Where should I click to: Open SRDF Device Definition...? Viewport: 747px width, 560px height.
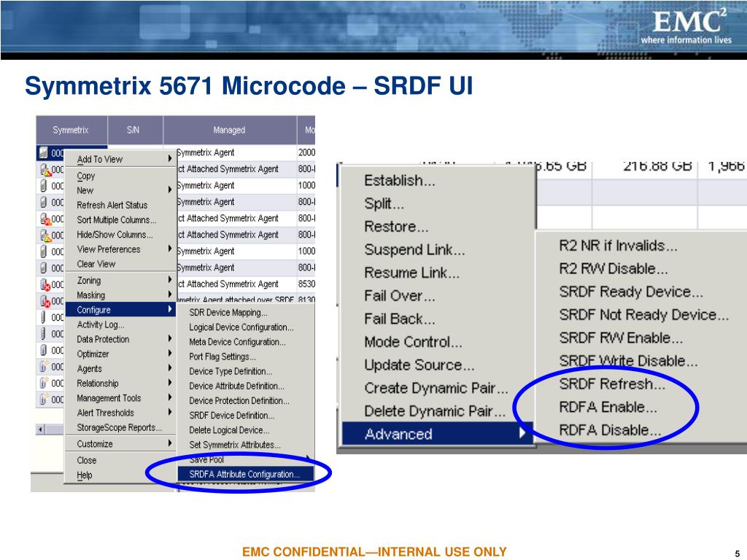(245, 416)
